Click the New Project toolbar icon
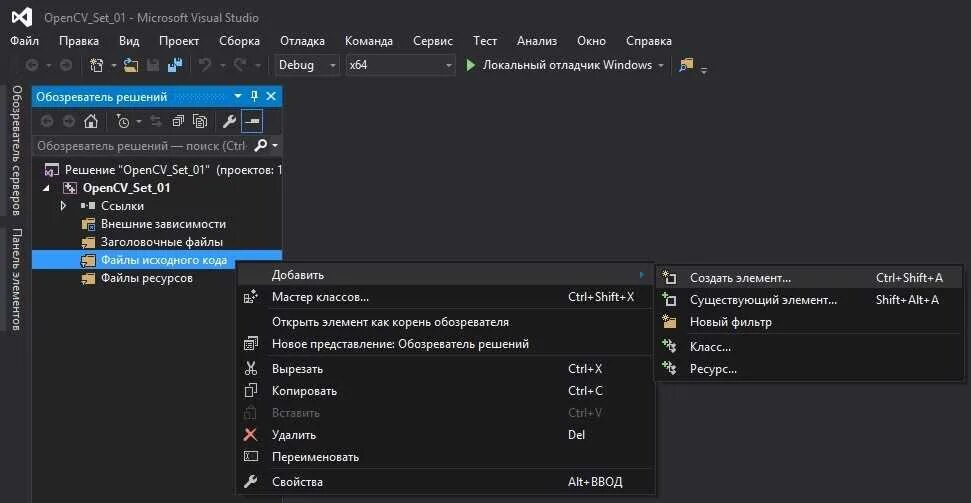 [97, 65]
